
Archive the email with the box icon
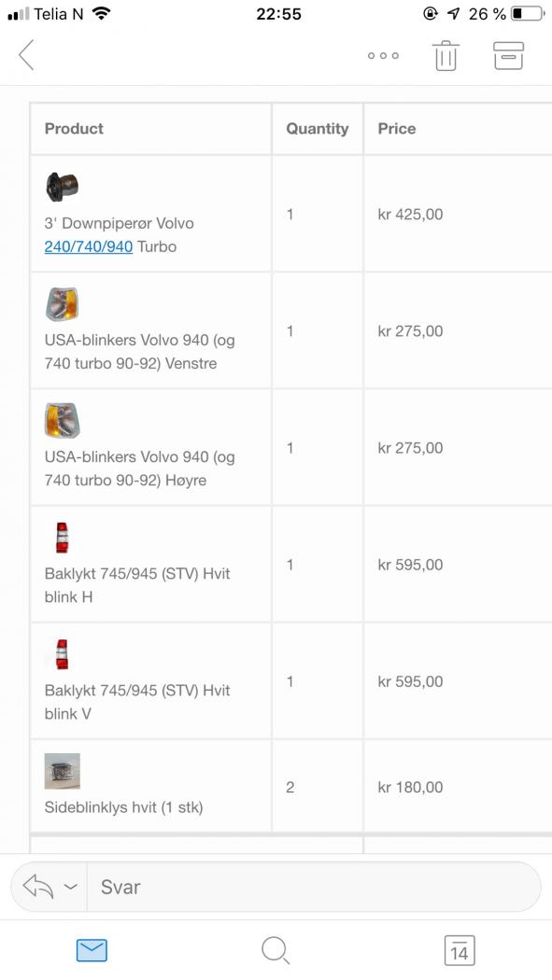508,56
